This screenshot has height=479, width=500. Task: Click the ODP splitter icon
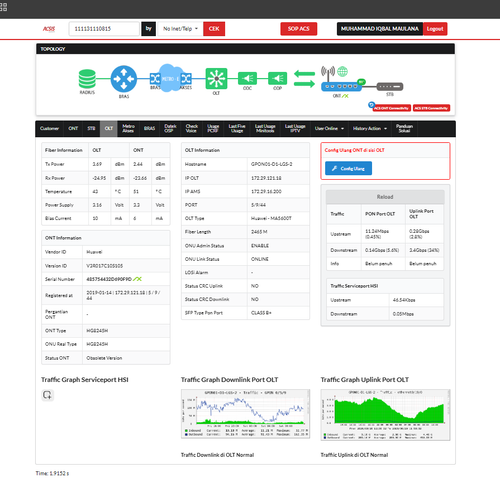(x=277, y=79)
